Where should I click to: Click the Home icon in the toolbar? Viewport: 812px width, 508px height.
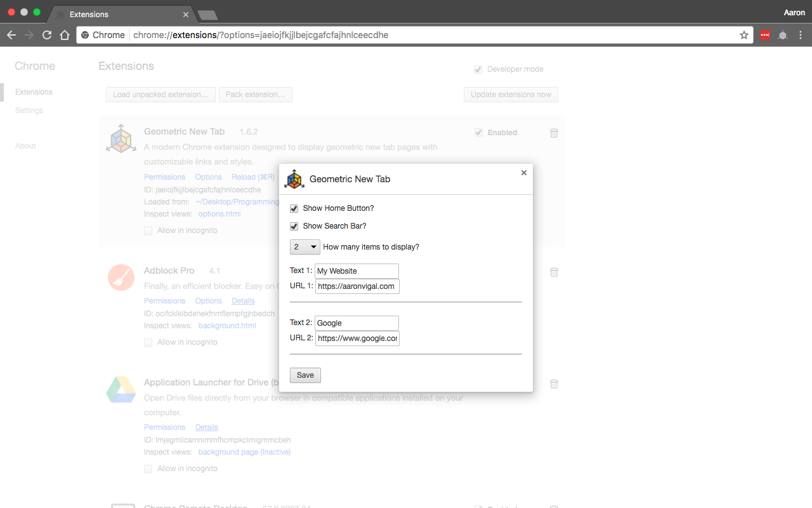click(65, 35)
